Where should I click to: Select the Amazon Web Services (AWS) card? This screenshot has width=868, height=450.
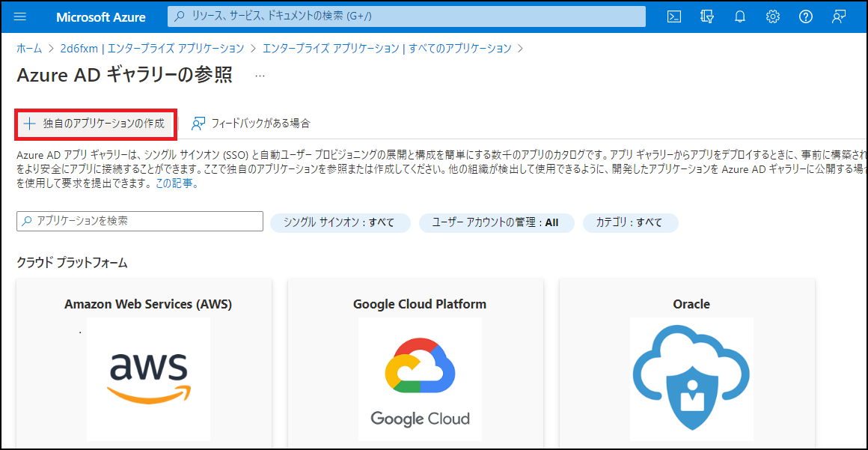tap(144, 364)
